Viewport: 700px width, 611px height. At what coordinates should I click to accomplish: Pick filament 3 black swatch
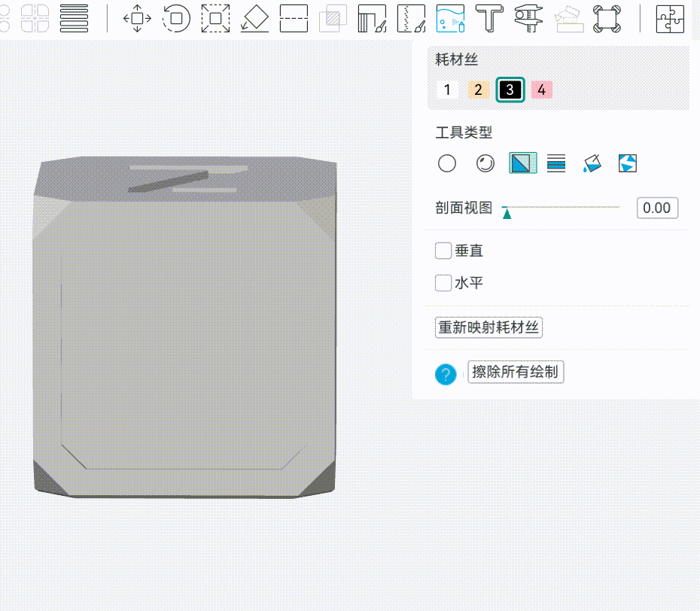click(x=510, y=90)
